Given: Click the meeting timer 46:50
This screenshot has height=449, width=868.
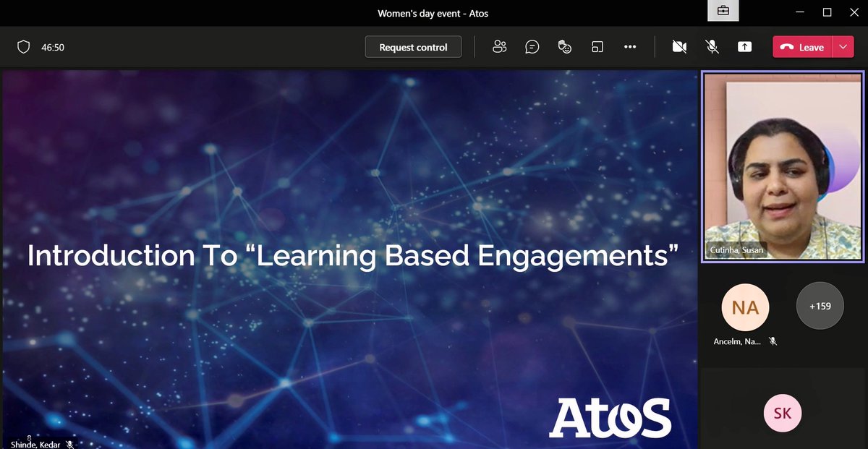Looking at the screenshot, I should coord(53,47).
